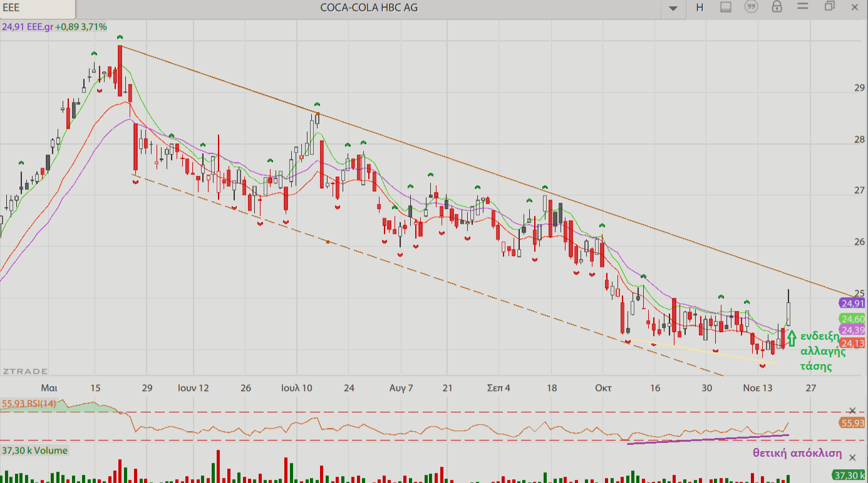Click the 28 price axis label
Image resolution: width=868 pixels, height=483 pixels.
(859, 140)
